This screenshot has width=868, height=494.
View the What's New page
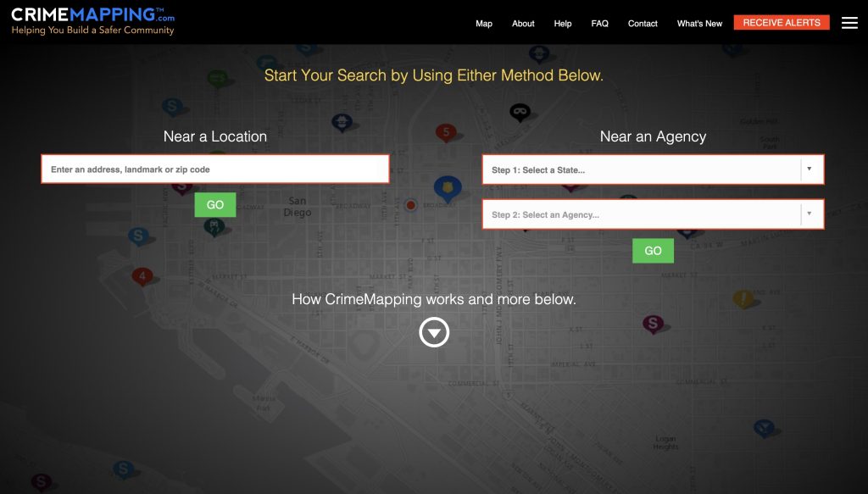coord(699,23)
